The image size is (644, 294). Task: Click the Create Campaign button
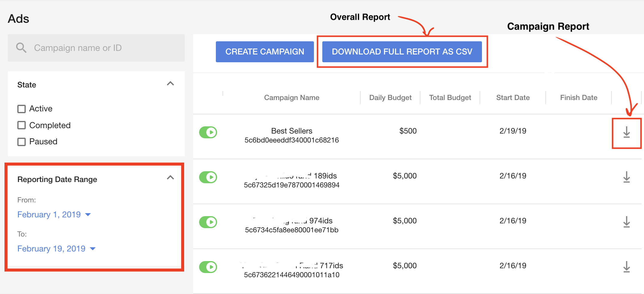click(x=265, y=52)
